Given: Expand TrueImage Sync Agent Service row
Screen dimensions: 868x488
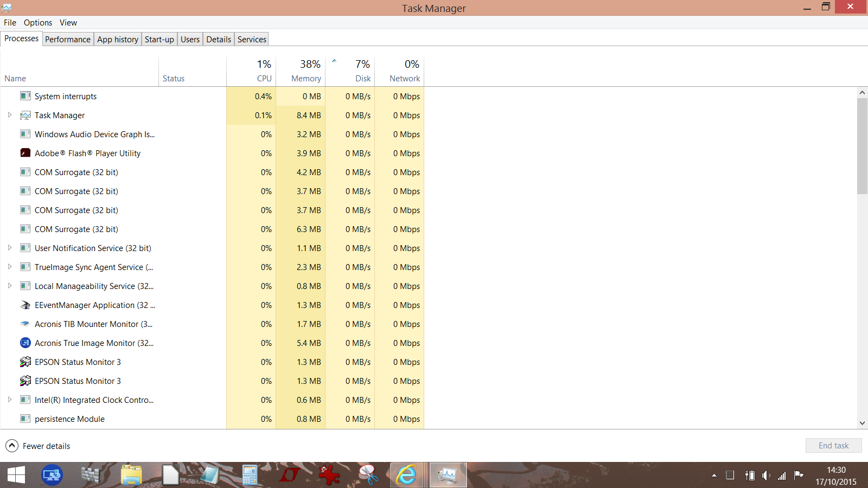Looking at the screenshot, I should [x=10, y=267].
